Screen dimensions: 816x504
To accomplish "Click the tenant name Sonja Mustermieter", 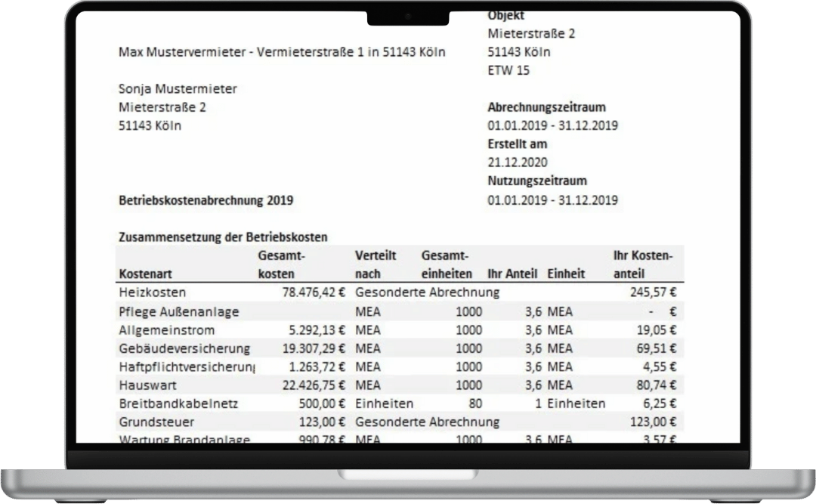I will coord(178,88).
